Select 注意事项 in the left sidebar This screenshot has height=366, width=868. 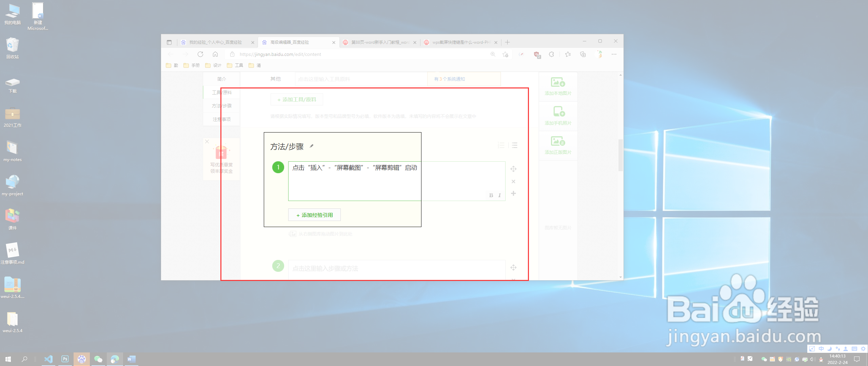click(x=221, y=119)
